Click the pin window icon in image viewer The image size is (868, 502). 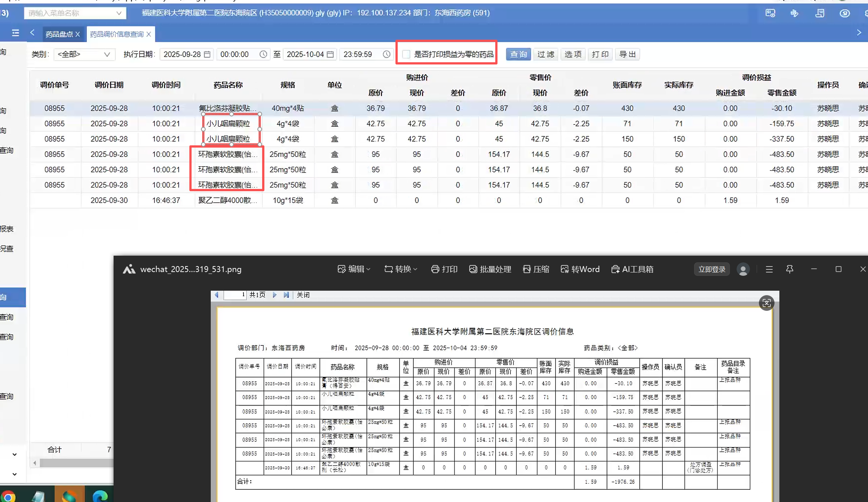coord(789,269)
